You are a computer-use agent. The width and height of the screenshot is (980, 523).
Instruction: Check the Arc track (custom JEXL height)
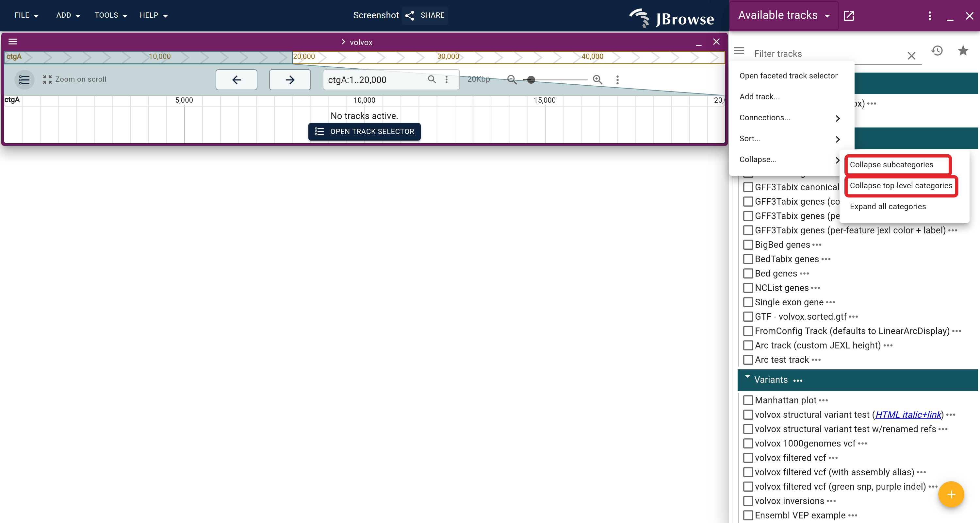[748, 345]
